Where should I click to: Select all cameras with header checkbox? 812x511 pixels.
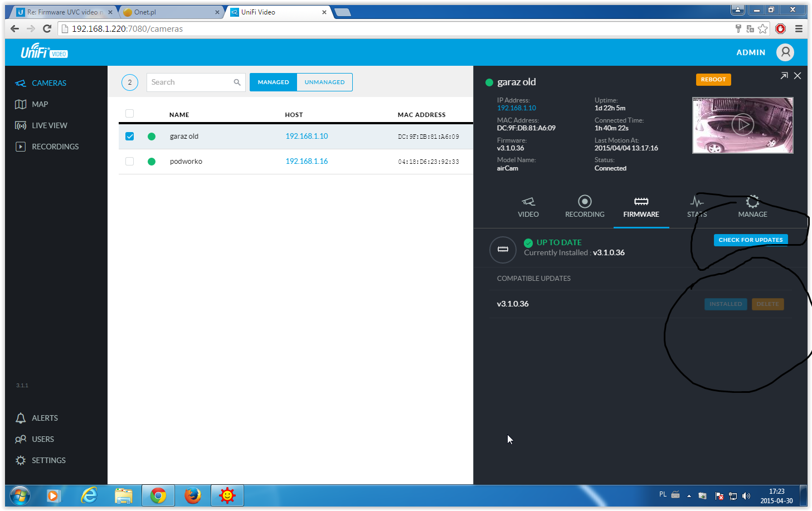[x=130, y=114]
